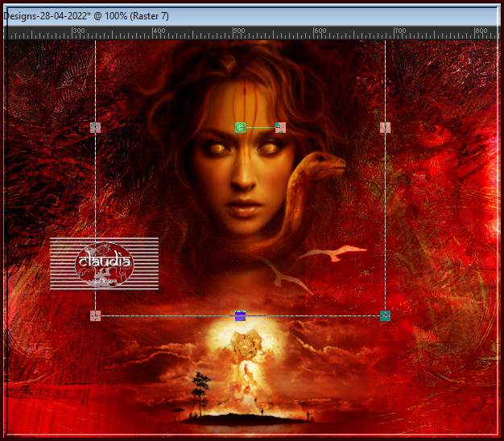
Task: Click the bottom-right corner selection handle
Action: [385, 315]
